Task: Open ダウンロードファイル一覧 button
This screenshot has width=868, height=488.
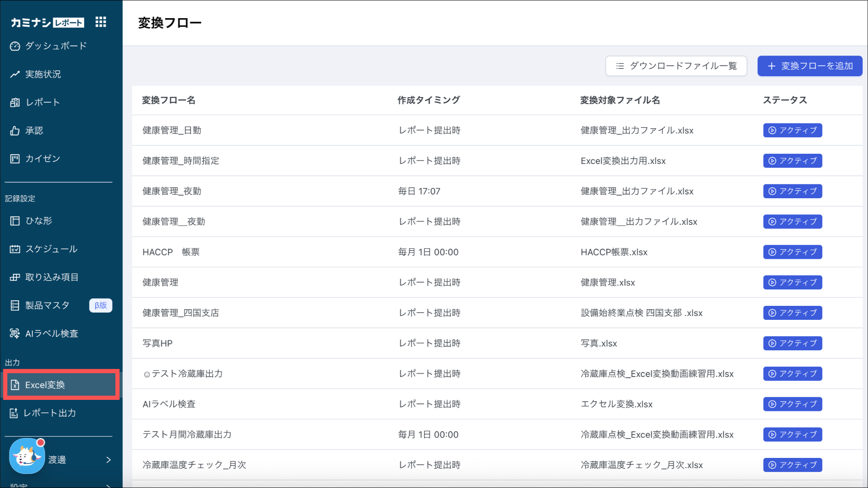Action: point(676,66)
